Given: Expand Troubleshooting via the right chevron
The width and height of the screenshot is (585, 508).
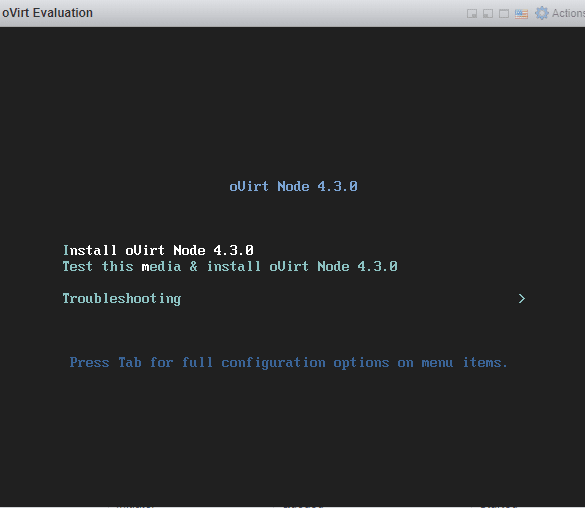Looking at the screenshot, I should coord(522,298).
